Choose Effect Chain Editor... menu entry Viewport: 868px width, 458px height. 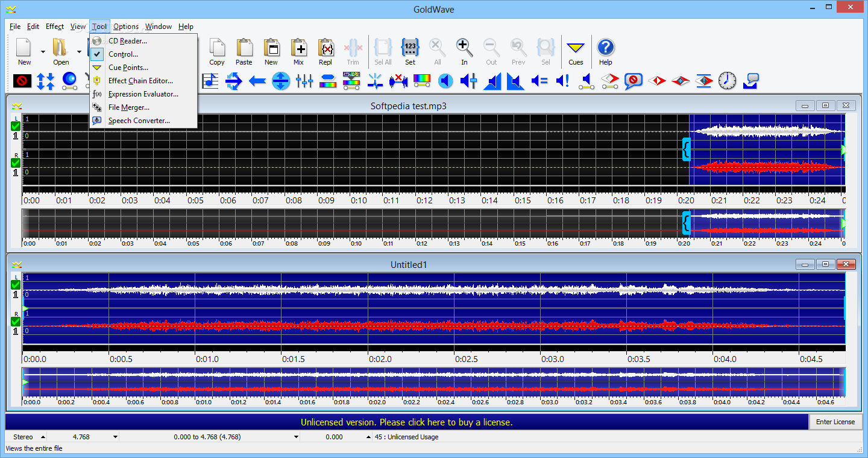[x=143, y=81]
